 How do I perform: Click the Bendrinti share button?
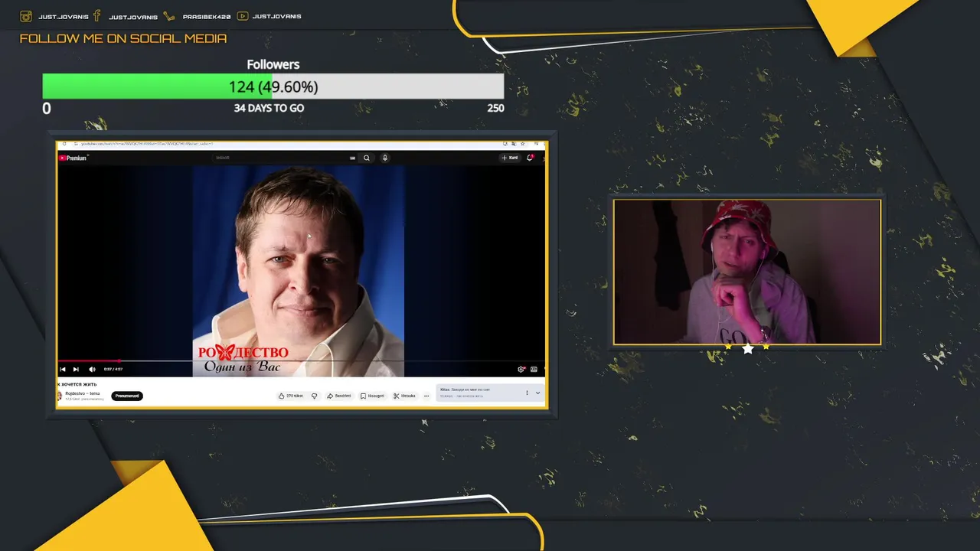[339, 396]
